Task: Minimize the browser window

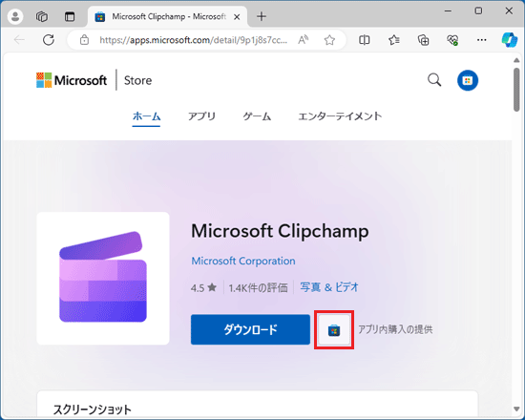Action: pos(448,10)
